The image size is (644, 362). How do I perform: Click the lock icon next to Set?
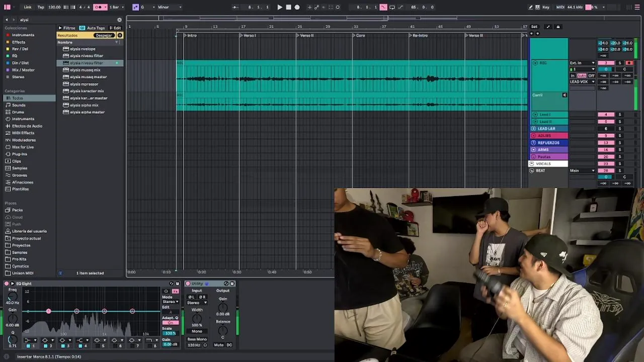tap(557, 27)
